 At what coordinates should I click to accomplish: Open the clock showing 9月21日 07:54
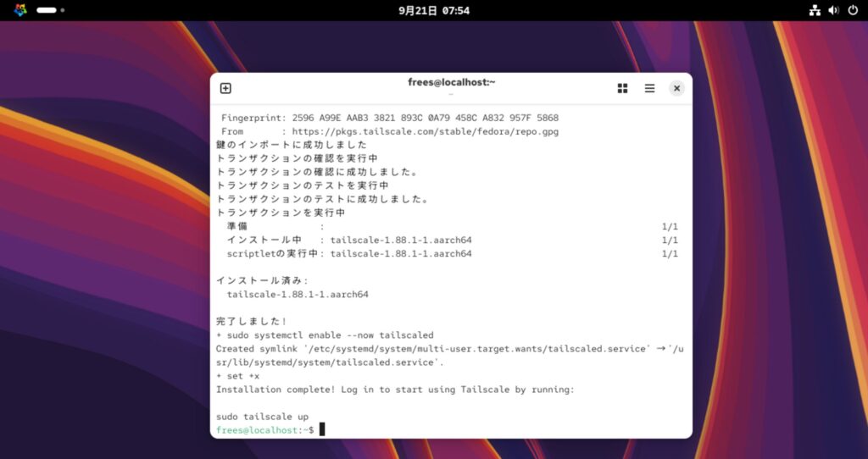coord(433,10)
